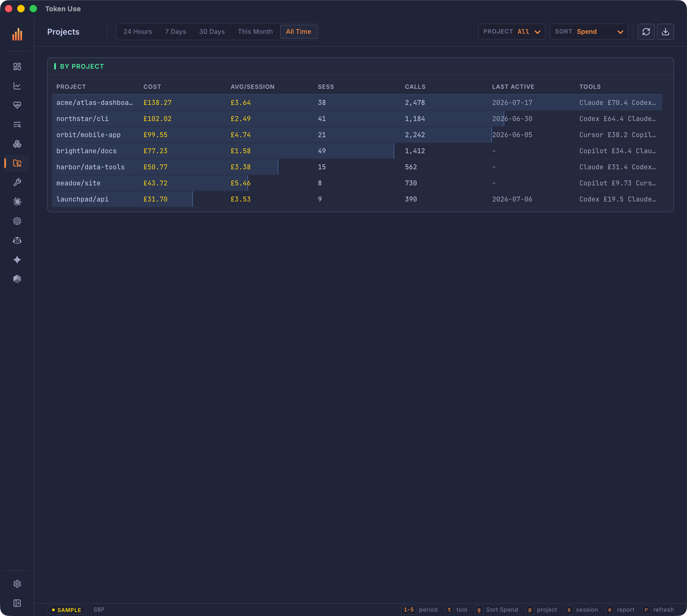Click the Projects page title
Screen dimensions: 687x616
tap(63, 31)
